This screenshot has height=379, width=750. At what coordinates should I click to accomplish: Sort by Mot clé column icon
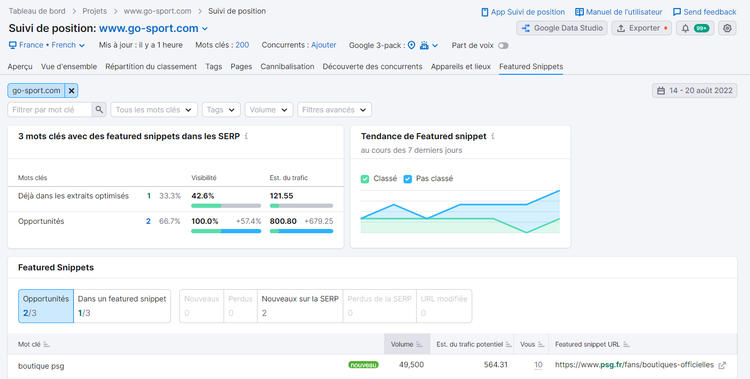coord(46,344)
